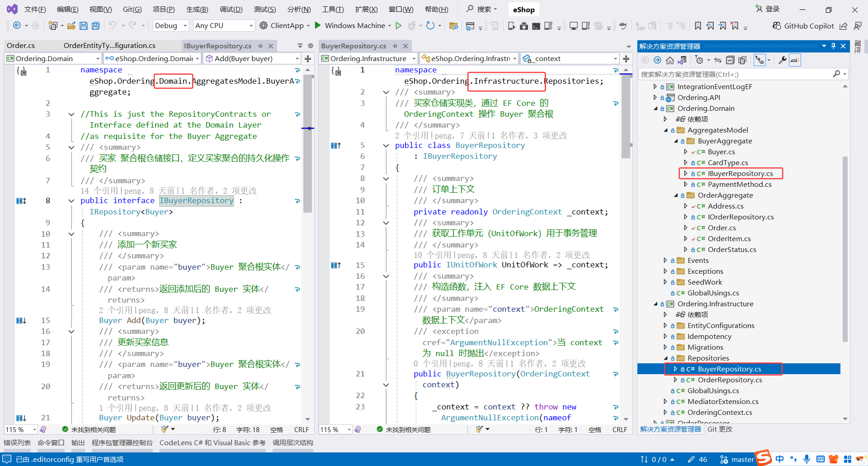Click the Send Feedback icon

(x=857, y=26)
